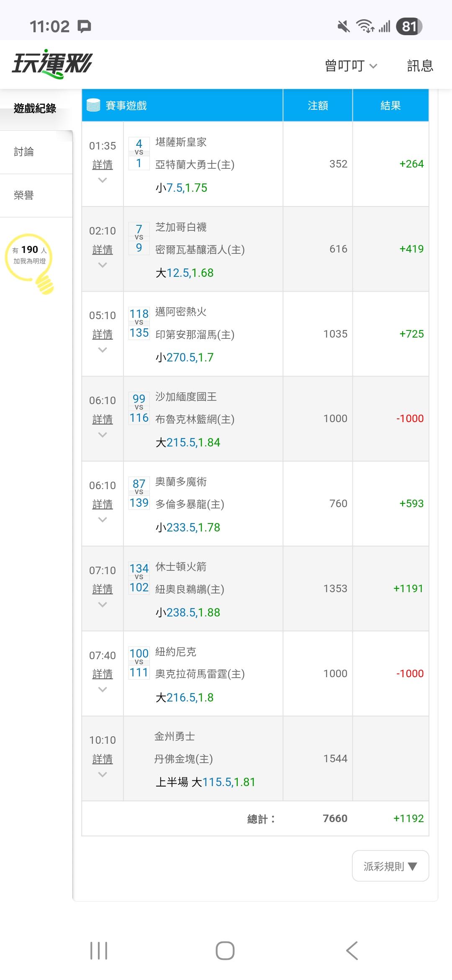Image resolution: width=452 pixels, height=980 pixels.
Task: Expand the 10:10 game row chevron
Action: coord(103,775)
